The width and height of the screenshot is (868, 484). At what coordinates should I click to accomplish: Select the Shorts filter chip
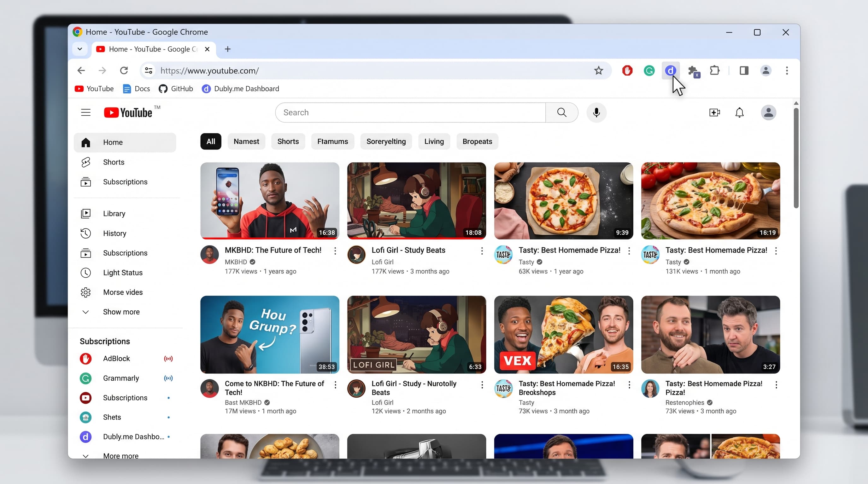coord(288,141)
